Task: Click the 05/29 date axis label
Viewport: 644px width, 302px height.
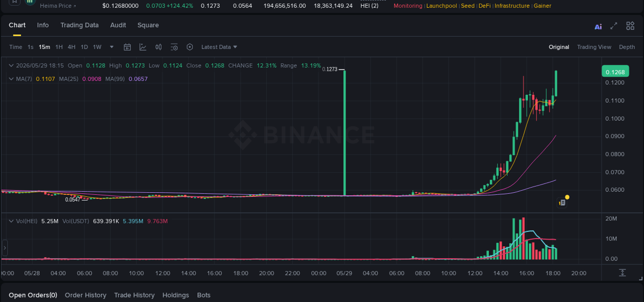Action: coord(344,273)
